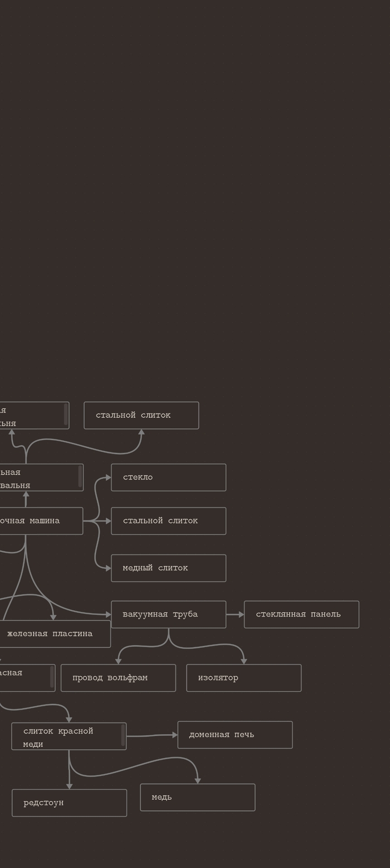Click the железная пластина node
390x868 pixels.
pos(55,634)
